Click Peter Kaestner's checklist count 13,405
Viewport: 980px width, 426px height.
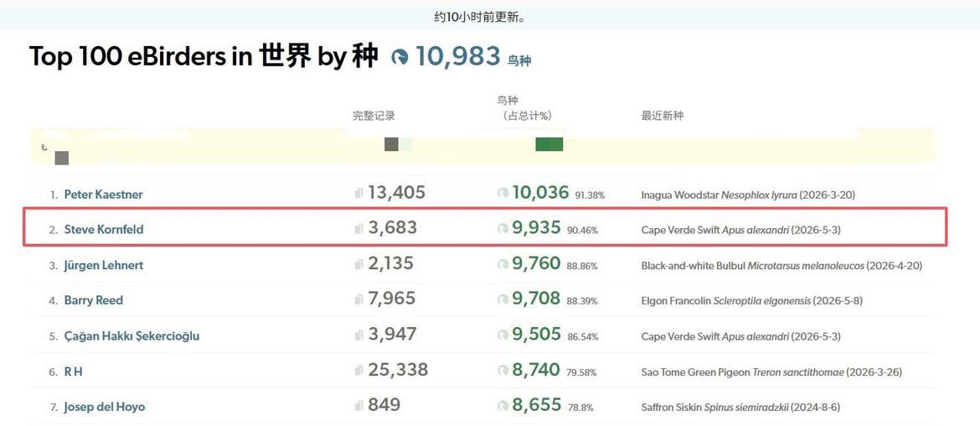coord(397,194)
